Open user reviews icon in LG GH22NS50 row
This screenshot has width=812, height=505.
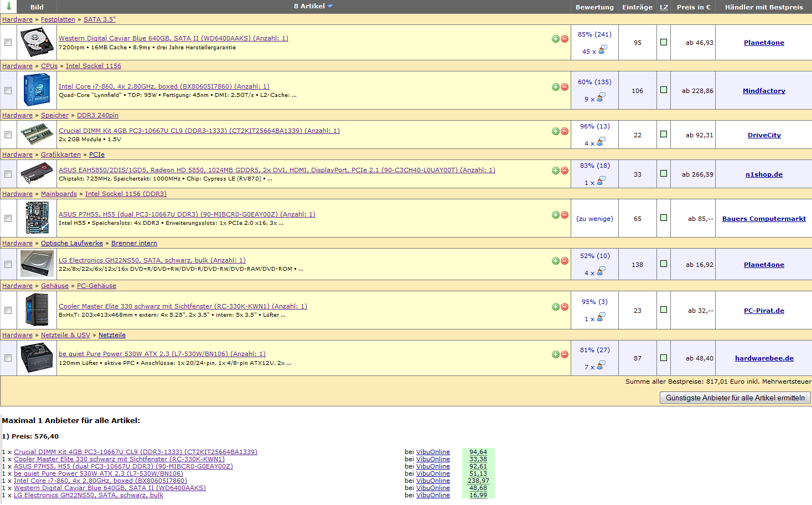[x=601, y=271]
